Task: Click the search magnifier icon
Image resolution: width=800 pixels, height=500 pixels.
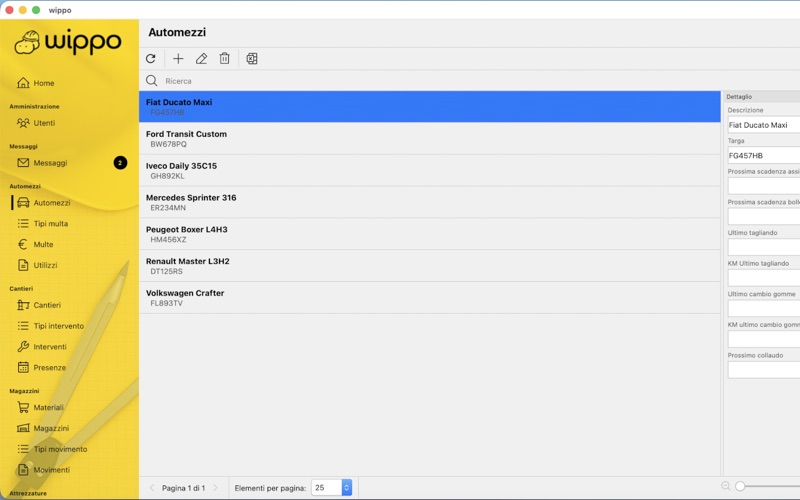Action: [152, 81]
